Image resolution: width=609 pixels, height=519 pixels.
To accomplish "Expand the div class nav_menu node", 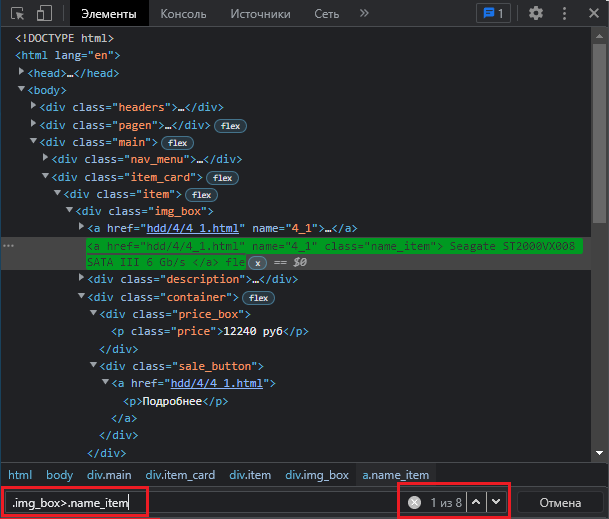I will tap(46, 159).
